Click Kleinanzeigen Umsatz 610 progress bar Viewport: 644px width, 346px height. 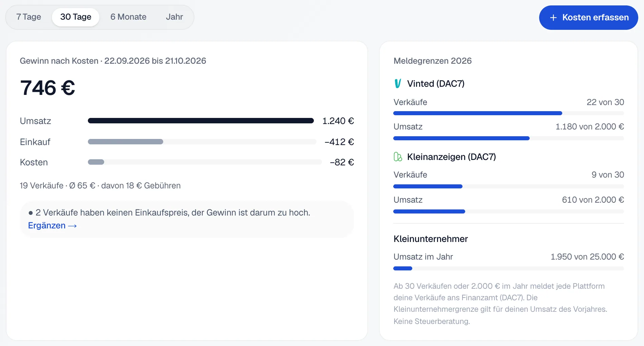(509, 211)
